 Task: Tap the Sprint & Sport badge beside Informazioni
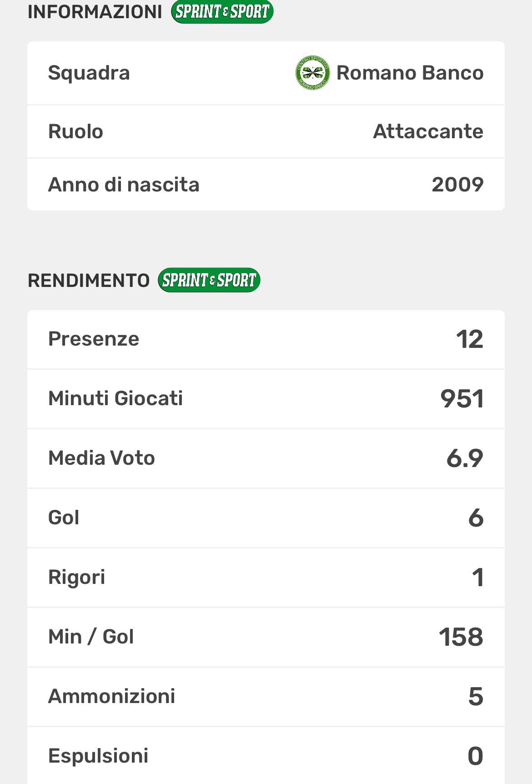(222, 12)
